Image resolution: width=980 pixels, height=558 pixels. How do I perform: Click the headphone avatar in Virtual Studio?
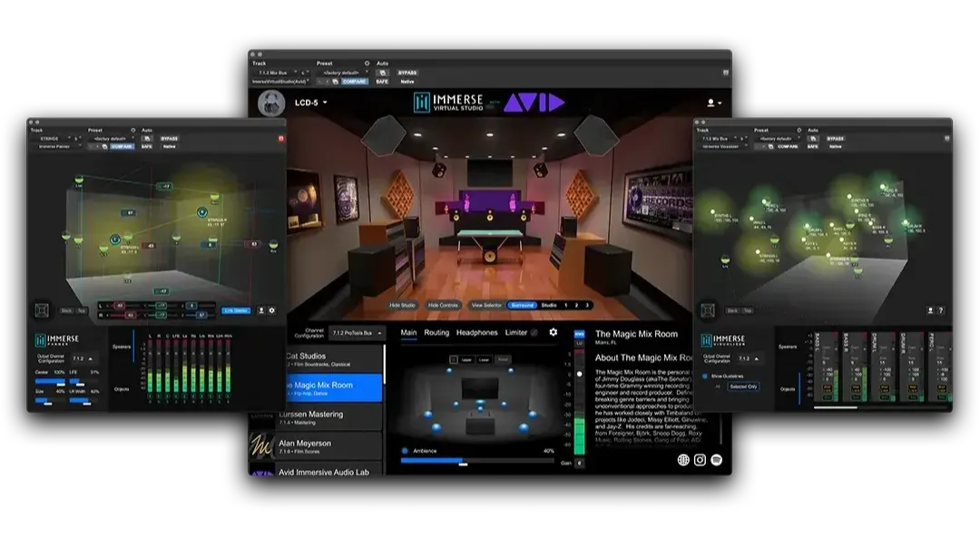(271, 103)
